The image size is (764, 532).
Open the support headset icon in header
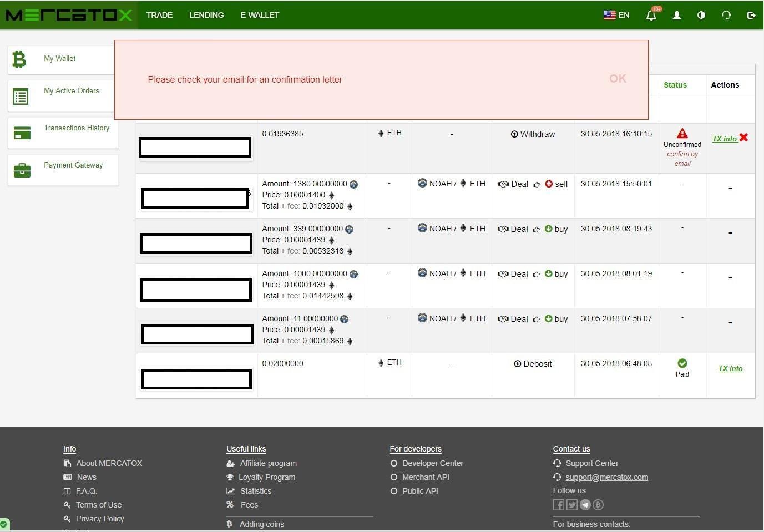(x=726, y=15)
